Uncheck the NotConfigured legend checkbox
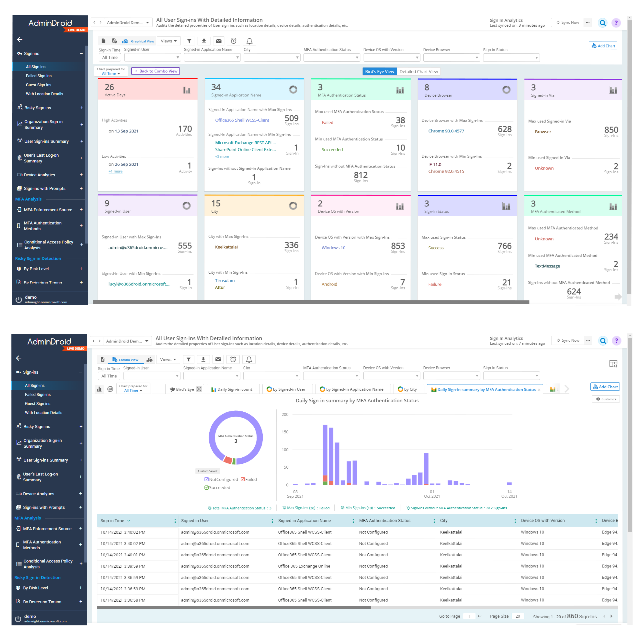644x644 pixels. 207,479
